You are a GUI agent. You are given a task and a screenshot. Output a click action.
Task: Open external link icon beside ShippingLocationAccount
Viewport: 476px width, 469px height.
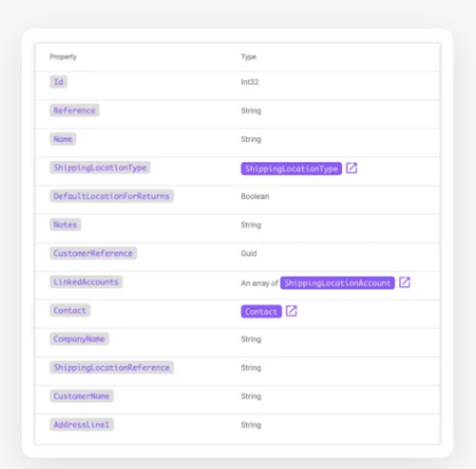click(404, 282)
